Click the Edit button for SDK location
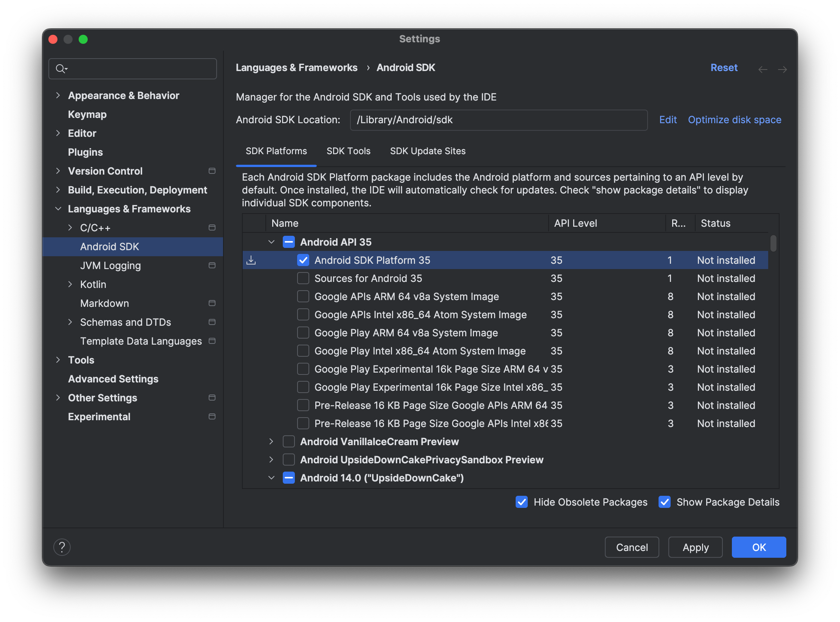 pyautogui.click(x=667, y=119)
